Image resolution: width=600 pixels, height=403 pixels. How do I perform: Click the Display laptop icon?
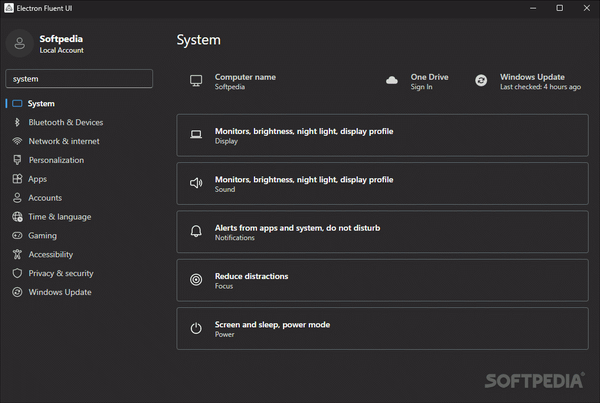click(x=196, y=134)
